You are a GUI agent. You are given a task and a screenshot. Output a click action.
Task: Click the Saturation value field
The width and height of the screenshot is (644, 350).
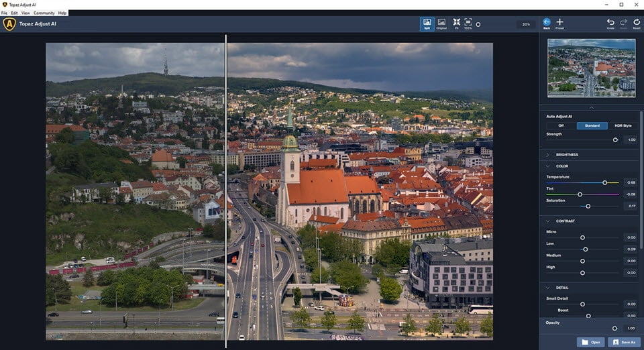click(631, 207)
